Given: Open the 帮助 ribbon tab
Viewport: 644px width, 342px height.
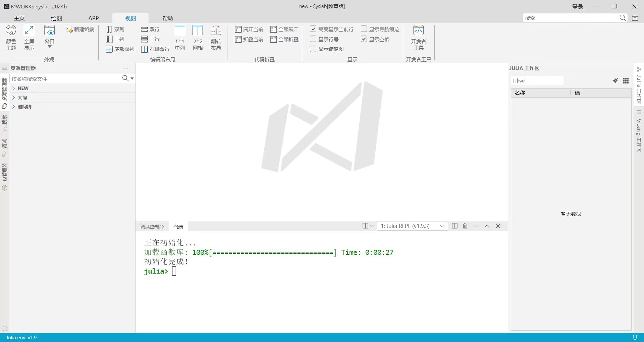Looking at the screenshot, I should [x=168, y=18].
